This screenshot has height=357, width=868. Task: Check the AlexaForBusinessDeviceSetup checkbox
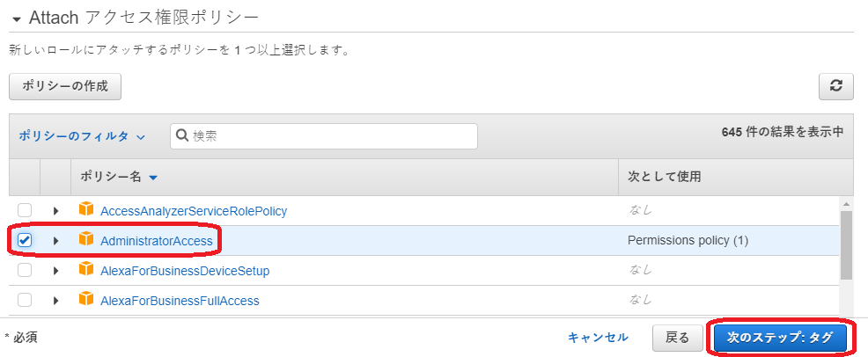tap(25, 270)
